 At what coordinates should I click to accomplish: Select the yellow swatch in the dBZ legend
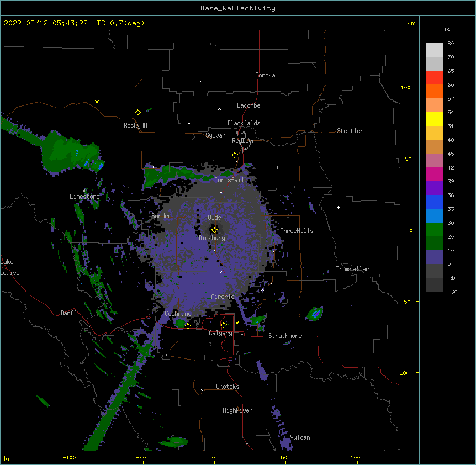434,119
